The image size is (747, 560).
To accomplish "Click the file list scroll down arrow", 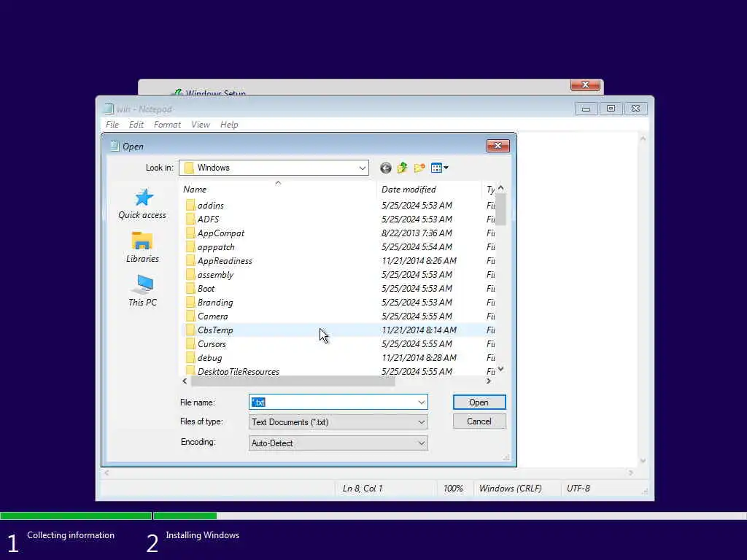I will point(500,369).
